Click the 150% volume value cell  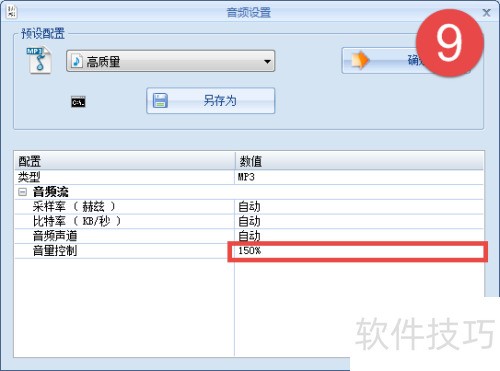click(x=358, y=251)
